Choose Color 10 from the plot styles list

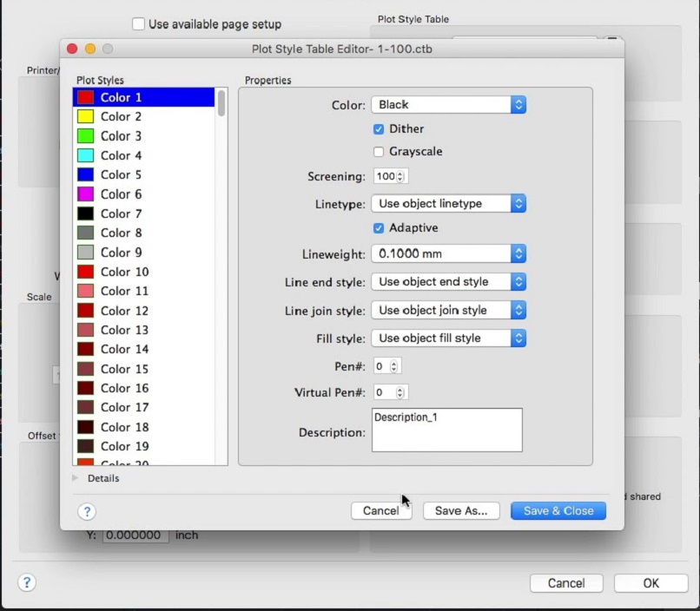pos(124,272)
